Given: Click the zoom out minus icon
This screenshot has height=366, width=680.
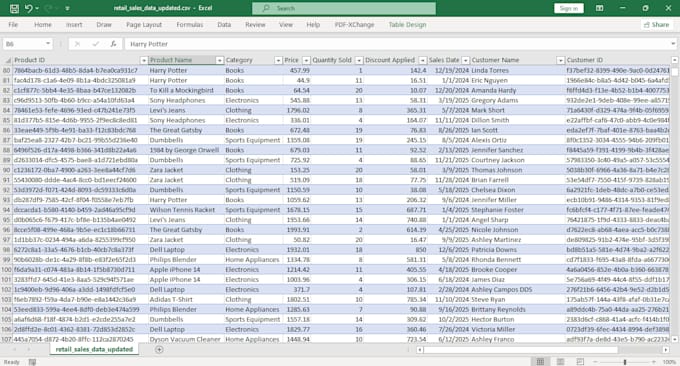Looking at the screenshot, I should pyautogui.click(x=595, y=362).
